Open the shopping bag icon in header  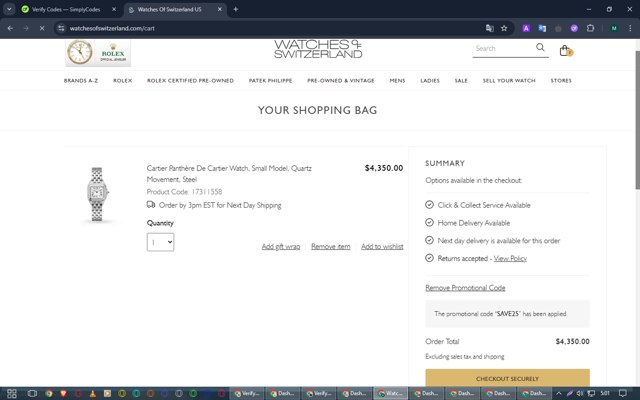coord(566,51)
